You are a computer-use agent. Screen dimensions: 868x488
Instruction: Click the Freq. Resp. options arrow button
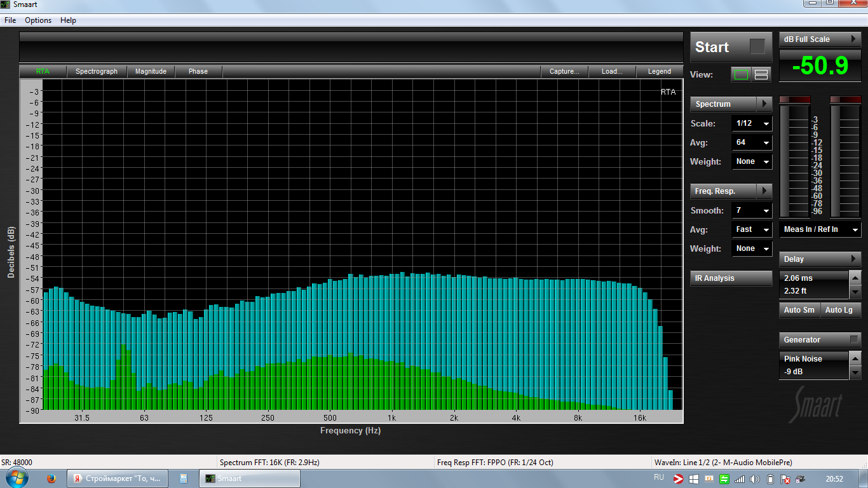[x=764, y=191]
